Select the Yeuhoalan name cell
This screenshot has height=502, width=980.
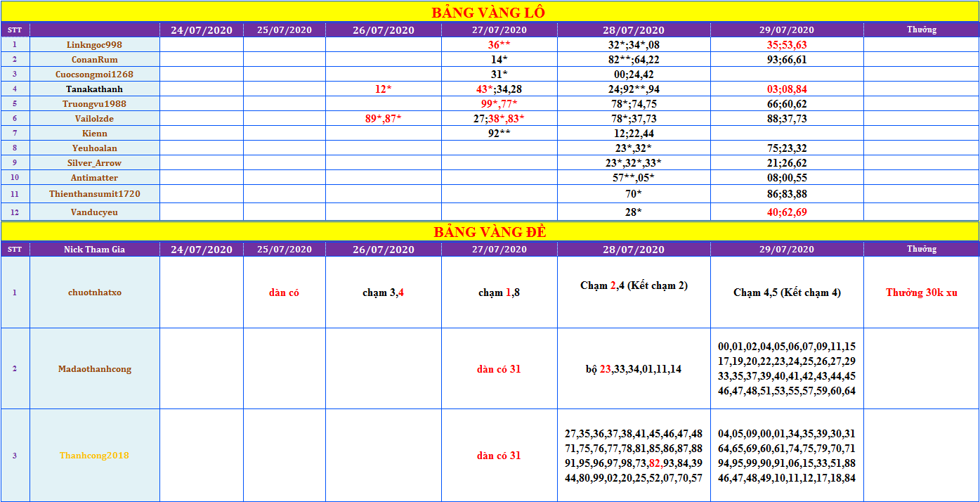coord(95,148)
